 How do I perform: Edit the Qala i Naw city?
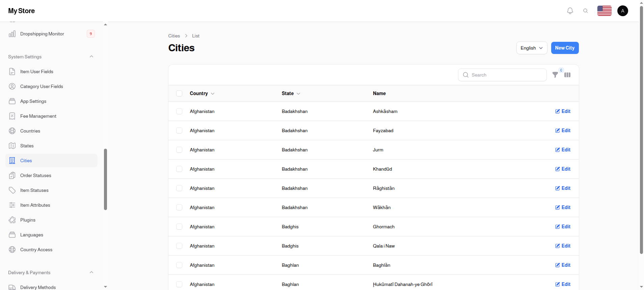click(x=563, y=246)
